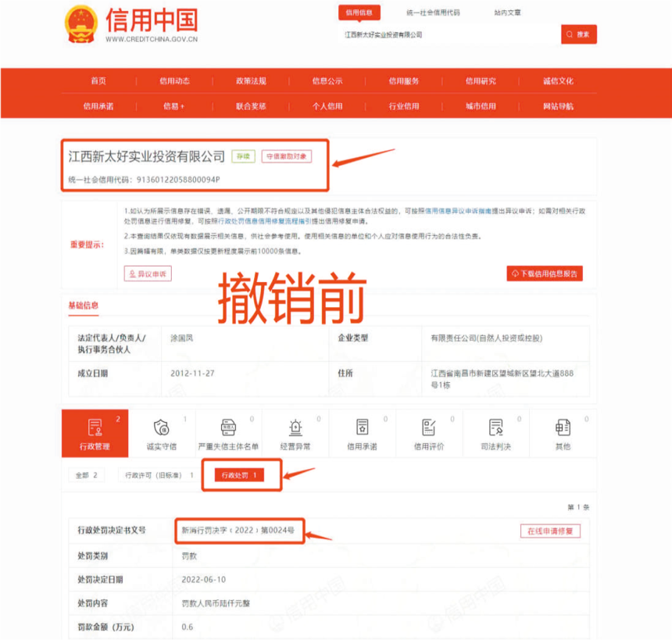Open 行业信用 in the navigation bar
The width and height of the screenshot is (672, 640).
pos(404,106)
